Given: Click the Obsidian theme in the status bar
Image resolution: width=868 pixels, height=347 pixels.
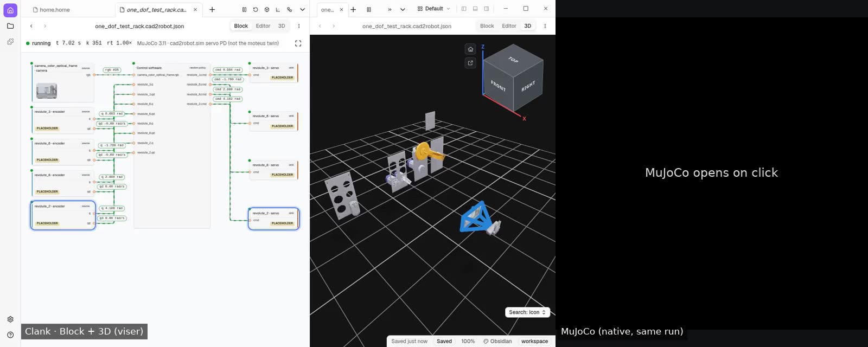Looking at the screenshot, I should 497,342.
